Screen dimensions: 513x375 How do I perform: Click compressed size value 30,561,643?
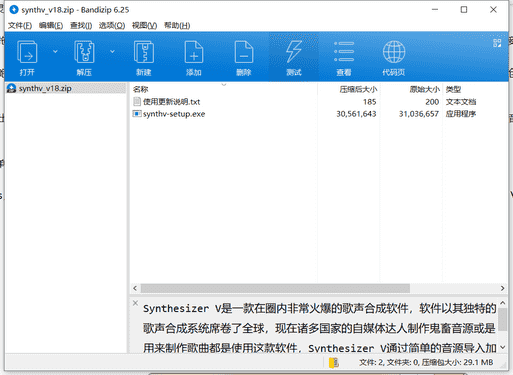tap(356, 114)
